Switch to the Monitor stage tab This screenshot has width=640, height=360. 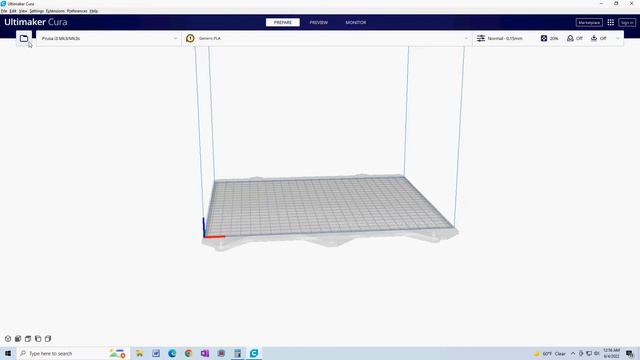(356, 22)
